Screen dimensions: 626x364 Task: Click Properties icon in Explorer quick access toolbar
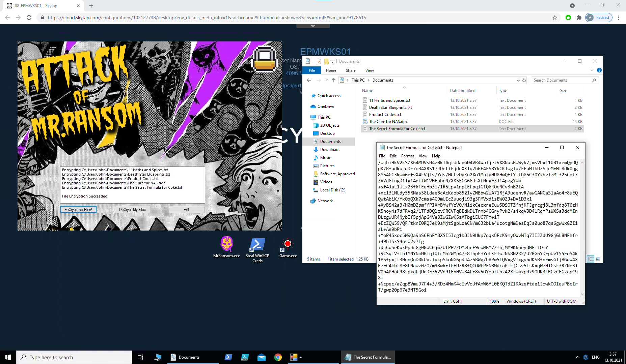[x=319, y=61]
